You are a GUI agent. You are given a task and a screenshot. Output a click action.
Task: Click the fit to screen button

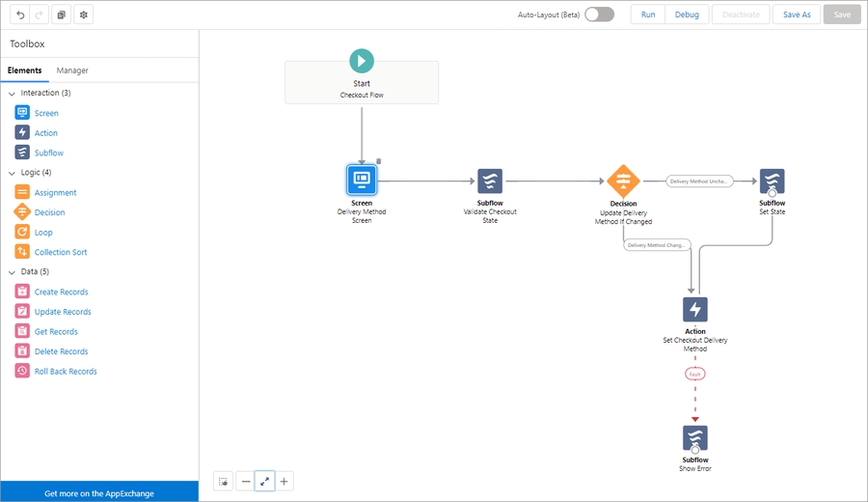pos(264,481)
